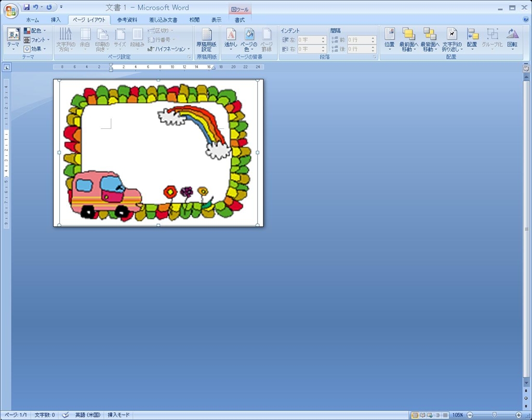The height and width of the screenshot is (420, 532).
Task: Click the 間隔 前 spacing field
Action: pos(362,40)
